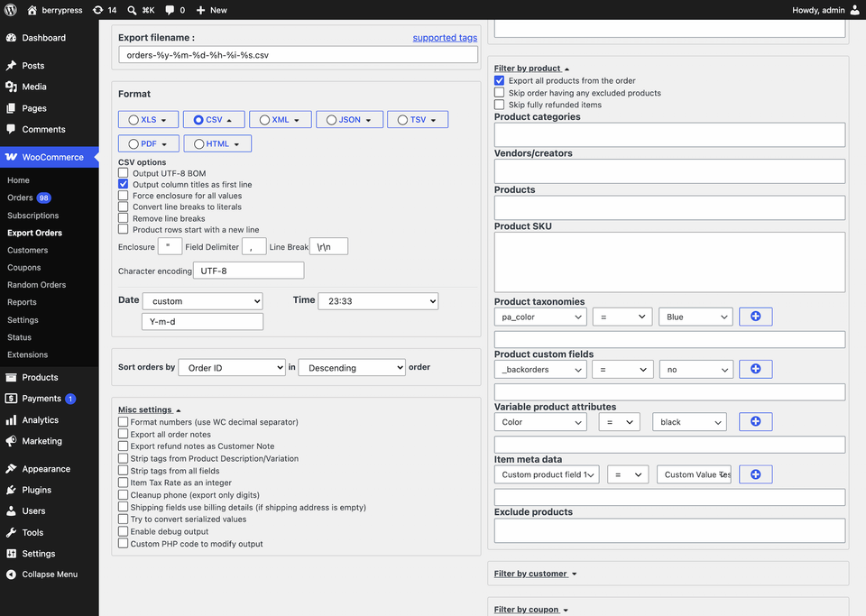Open Tools wrench icon
866x616 pixels.
click(x=11, y=532)
